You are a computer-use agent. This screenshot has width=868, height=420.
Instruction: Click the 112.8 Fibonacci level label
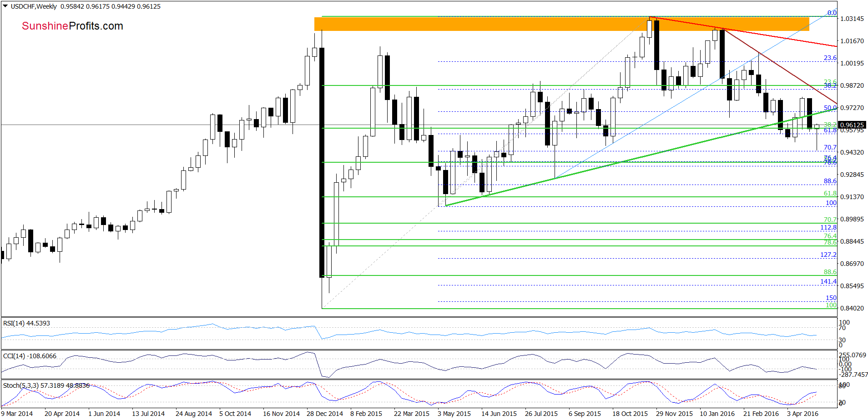click(x=828, y=227)
